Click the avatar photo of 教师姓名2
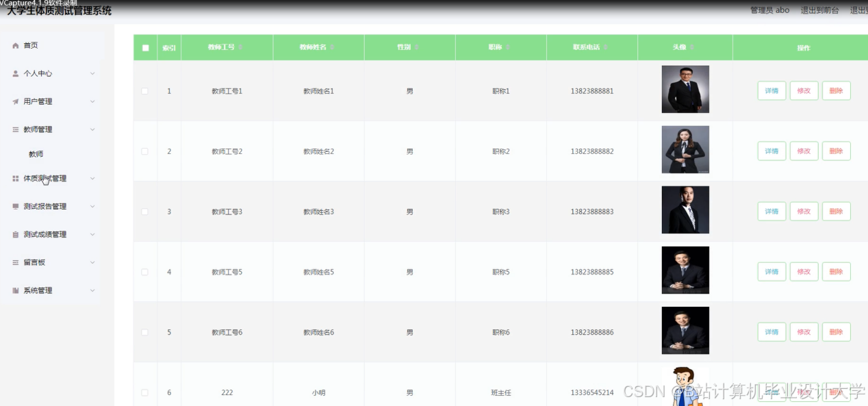 click(x=685, y=149)
